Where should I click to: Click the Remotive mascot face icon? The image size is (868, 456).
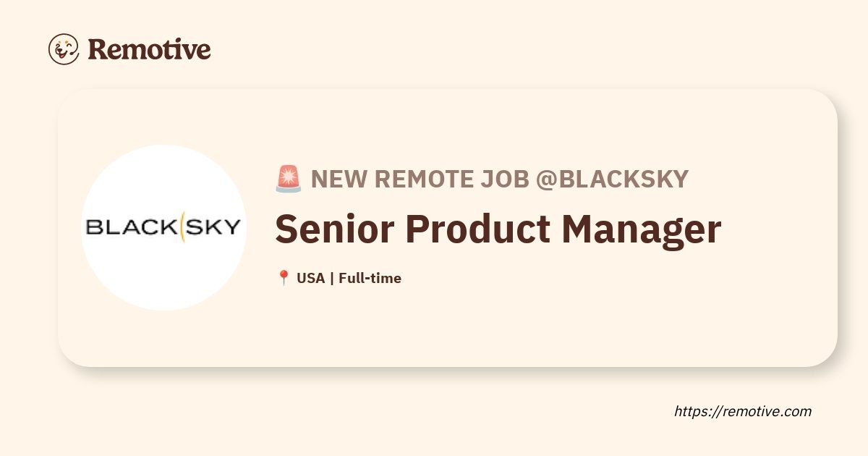point(64,49)
